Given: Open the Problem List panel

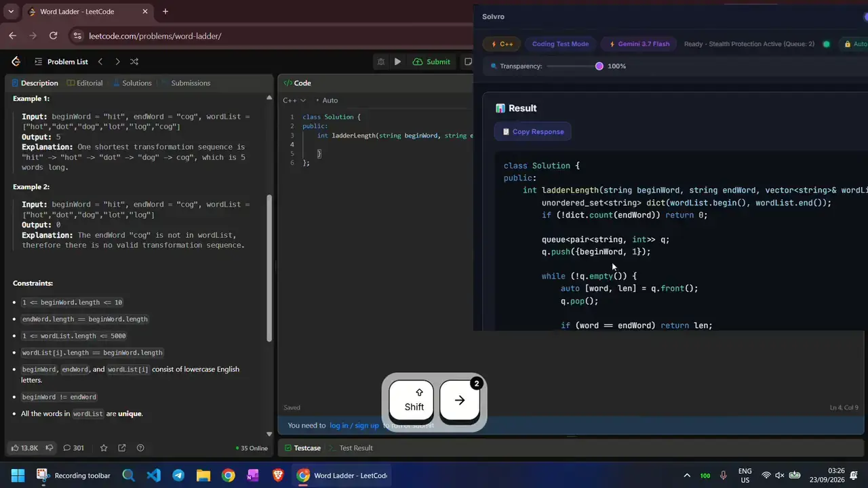Looking at the screenshot, I should pos(61,62).
